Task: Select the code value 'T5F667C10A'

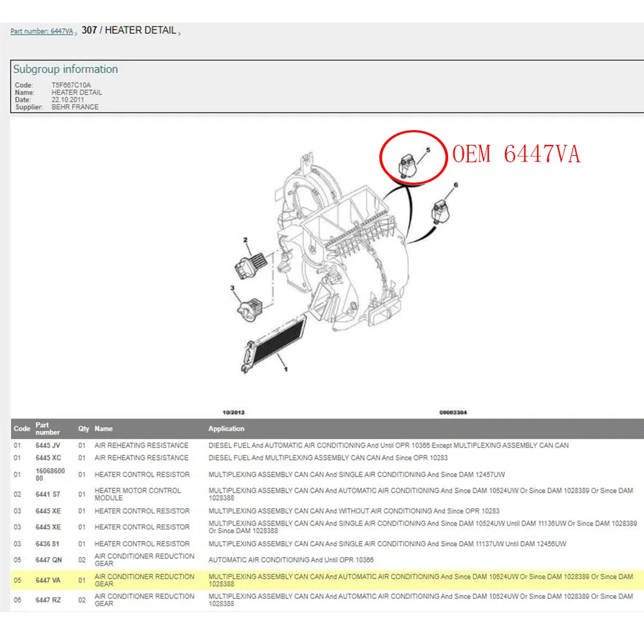Action: click(x=71, y=85)
